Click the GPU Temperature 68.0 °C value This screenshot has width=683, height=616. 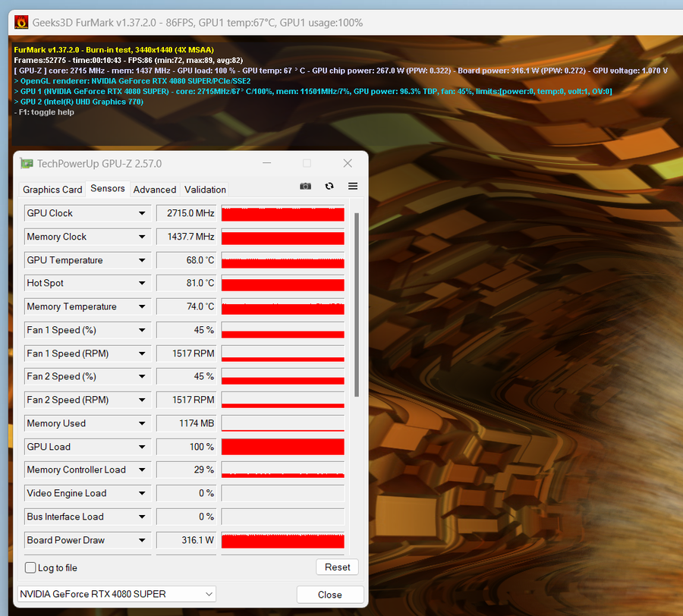pos(187,260)
